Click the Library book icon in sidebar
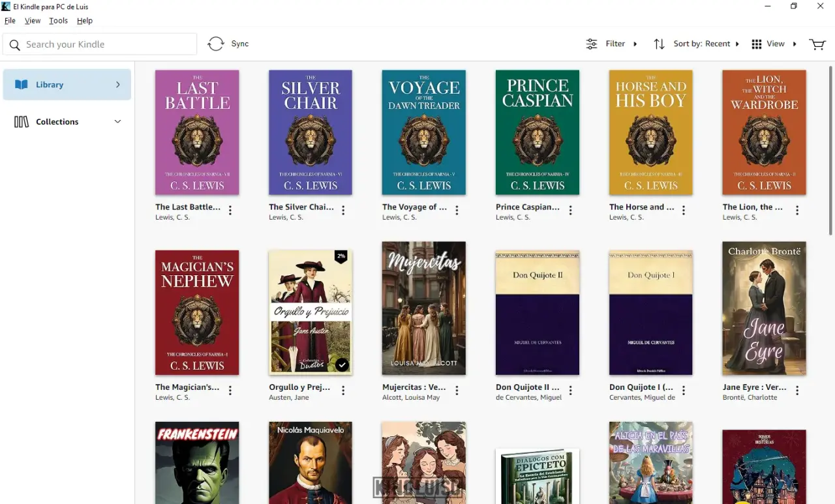The width and height of the screenshot is (835, 504). pyautogui.click(x=22, y=85)
